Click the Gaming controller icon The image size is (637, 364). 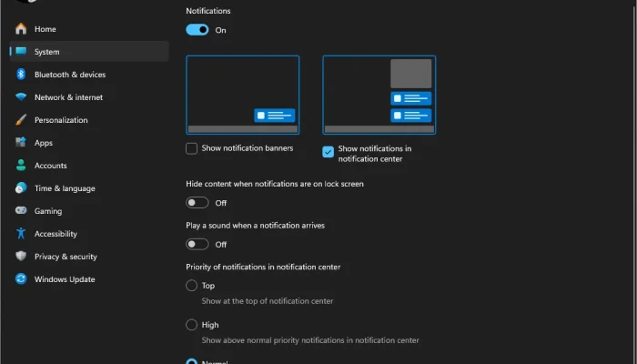pyautogui.click(x=21, y=211)
